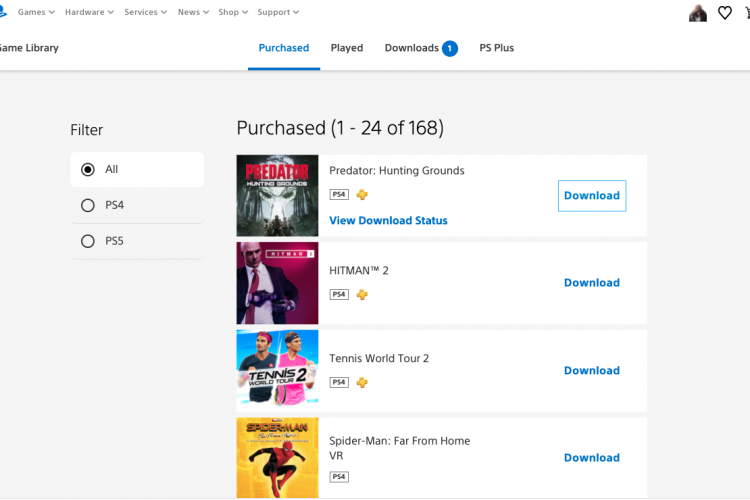Expand the Games navigation dropdown
This screenshot has height=500, width=750.
[36, 12]
